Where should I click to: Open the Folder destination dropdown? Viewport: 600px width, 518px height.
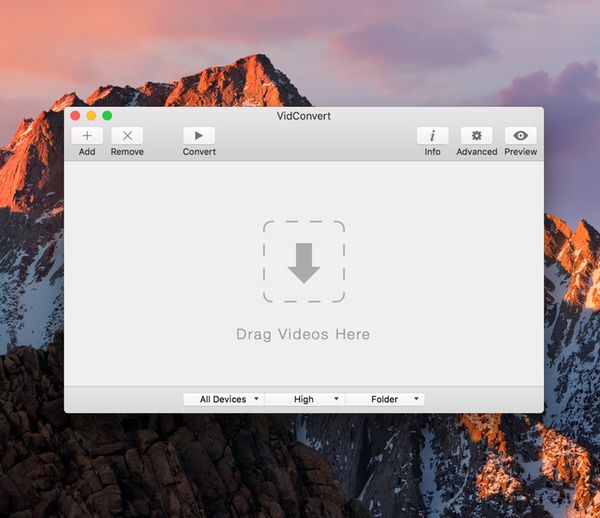pos(385,399)
